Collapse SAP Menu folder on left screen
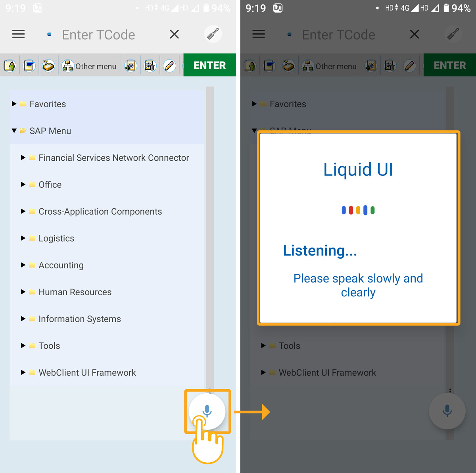This screenshot has height=473, width=476. (14, 131)
